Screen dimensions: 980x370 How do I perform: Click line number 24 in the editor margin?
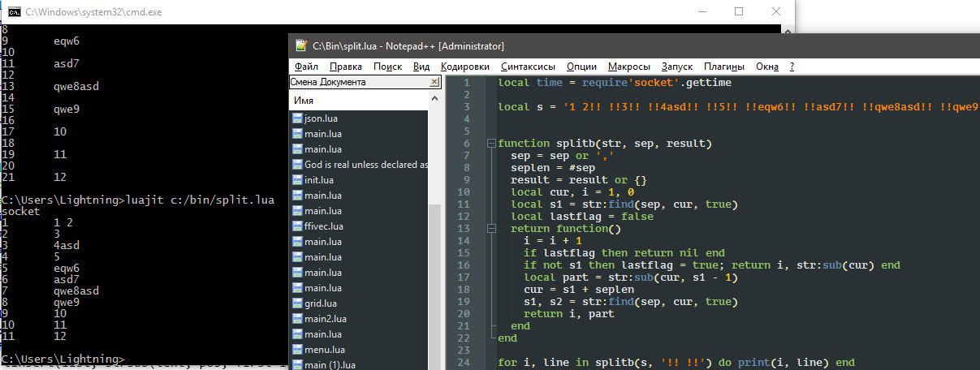(x=463, y=363)
